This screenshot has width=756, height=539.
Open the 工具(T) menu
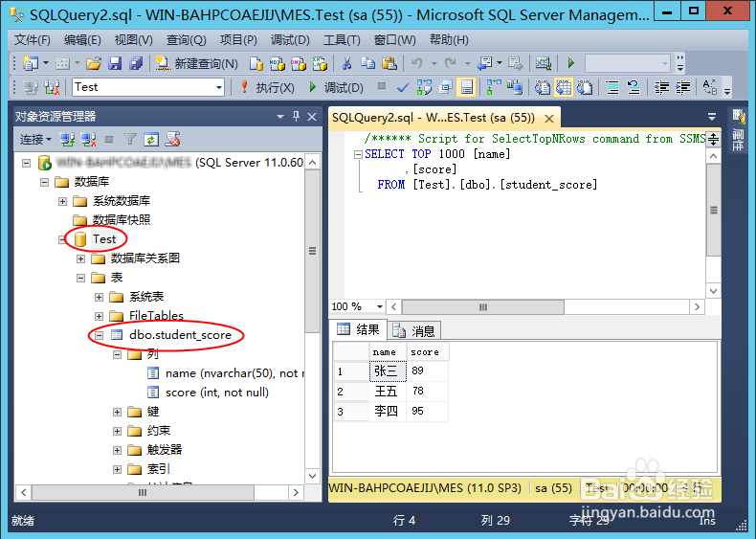pyautogui.click(x=342, y=40)
